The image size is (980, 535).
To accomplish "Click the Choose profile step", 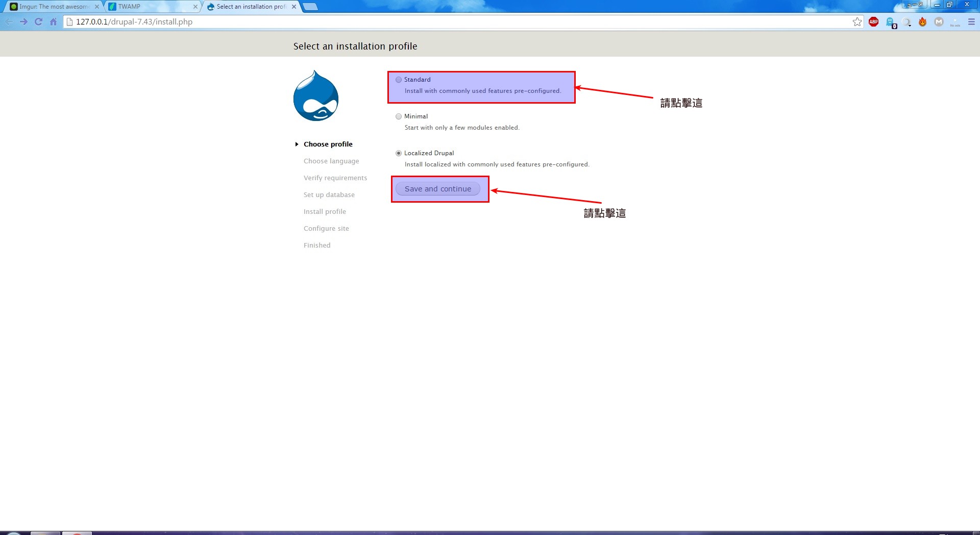I will tap(328, 144).
